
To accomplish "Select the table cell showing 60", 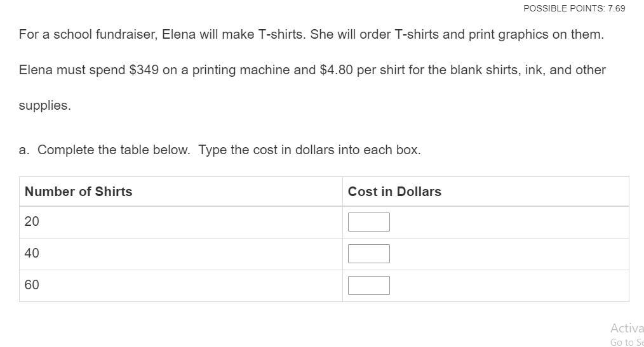I will (32, 285).
